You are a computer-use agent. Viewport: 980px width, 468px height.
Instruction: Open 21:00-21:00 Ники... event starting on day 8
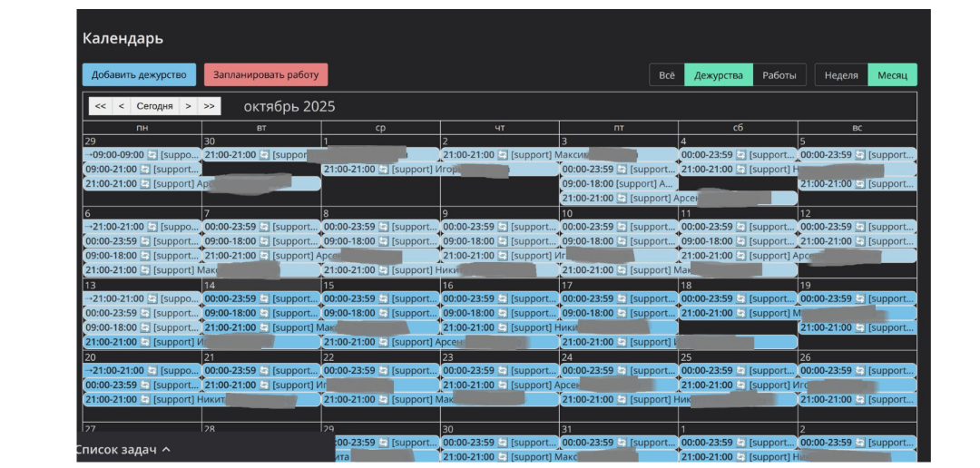(440, 270)
